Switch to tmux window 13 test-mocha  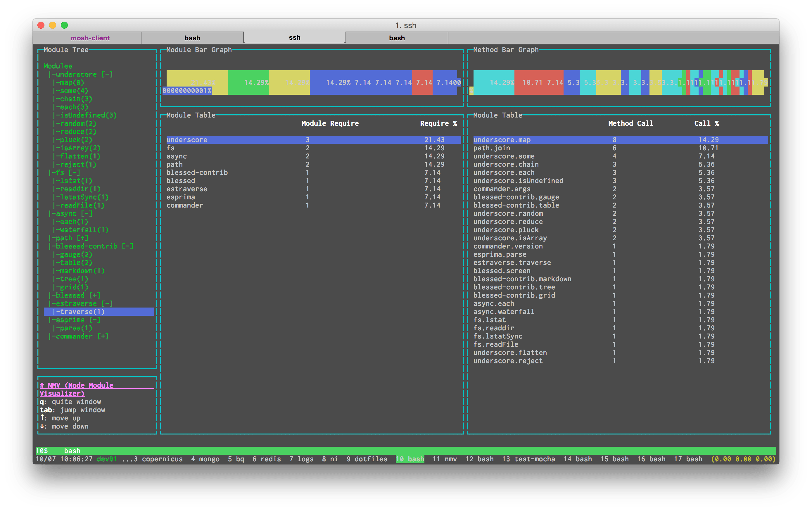point(528,459)
